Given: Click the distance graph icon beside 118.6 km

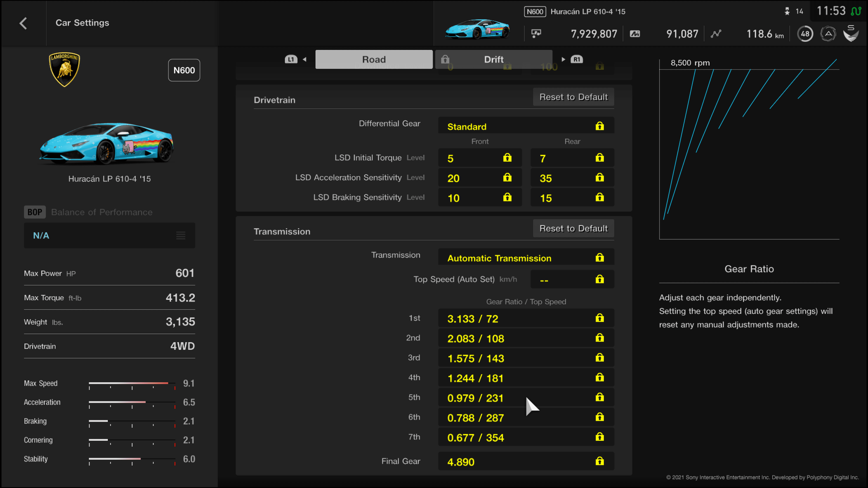Looking at the screenshot, I should (716, 34).
